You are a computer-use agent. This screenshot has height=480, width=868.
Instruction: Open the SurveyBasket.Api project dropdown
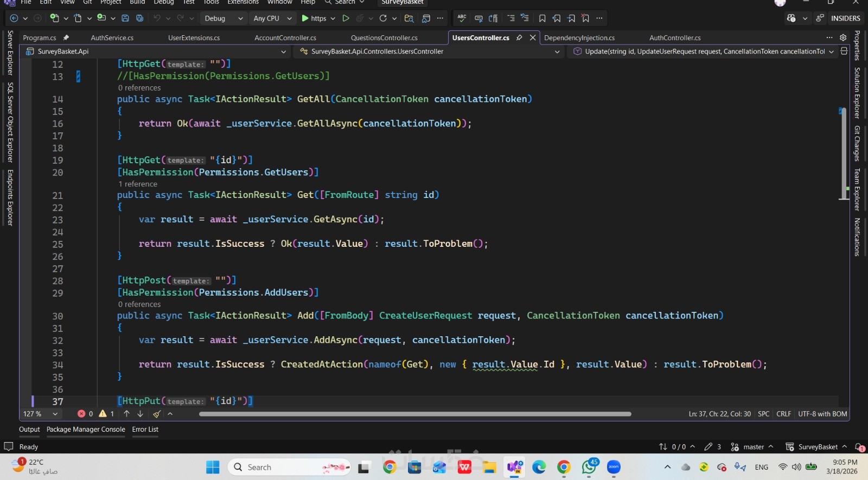(x=156, y=52)
